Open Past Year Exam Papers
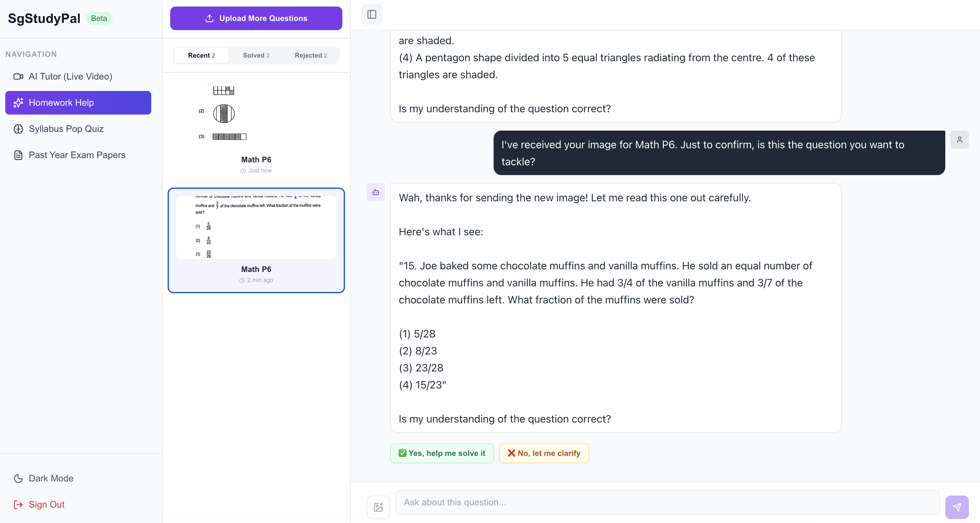This screenshot has height=523, width=980. tap(77, 155)
